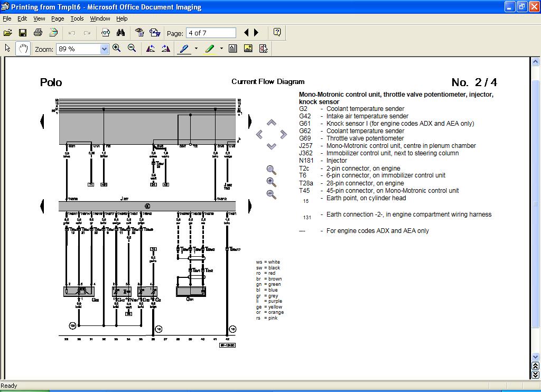Expand the Pen tool options arrow
Viewport: 541px width, 392px height.
(x=196, y=49)
